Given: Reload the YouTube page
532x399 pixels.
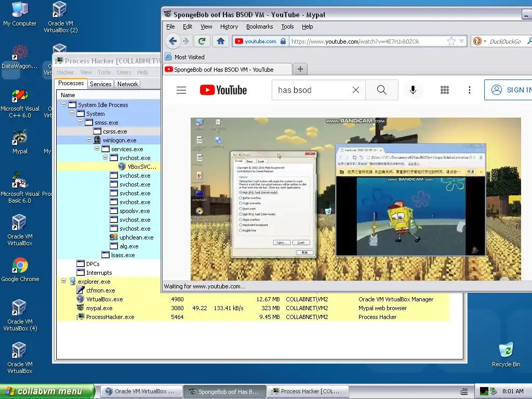Looking at the screenshot, I should 202,42.
